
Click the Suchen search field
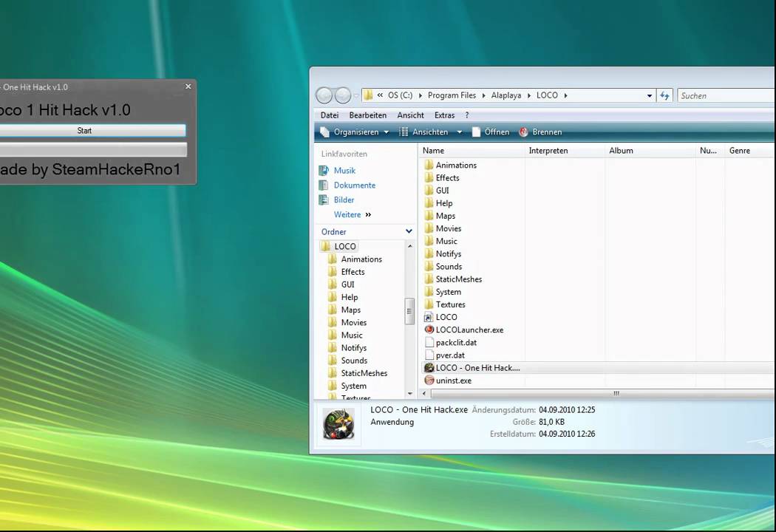[x=726, y=95]
